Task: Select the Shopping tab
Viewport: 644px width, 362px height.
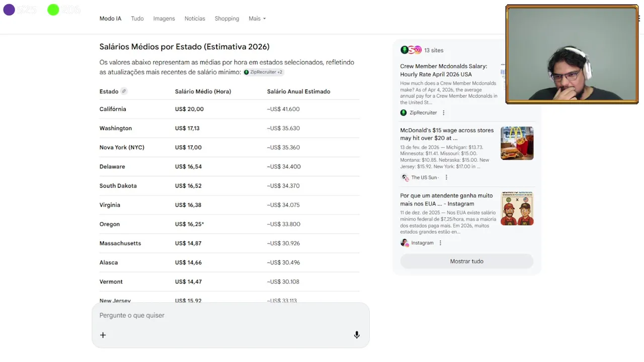Action: click(227, 19)
